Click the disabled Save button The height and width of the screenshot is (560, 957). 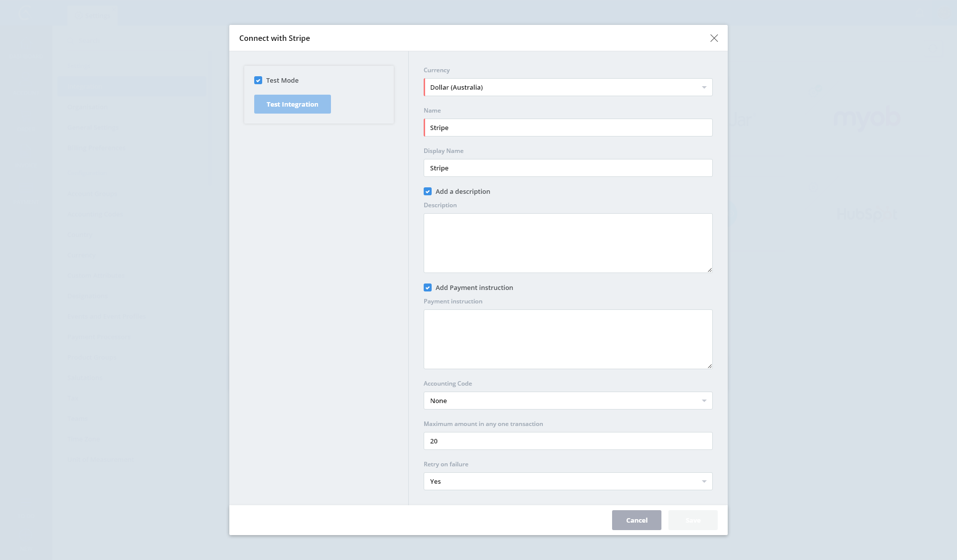tap(693, 520)
